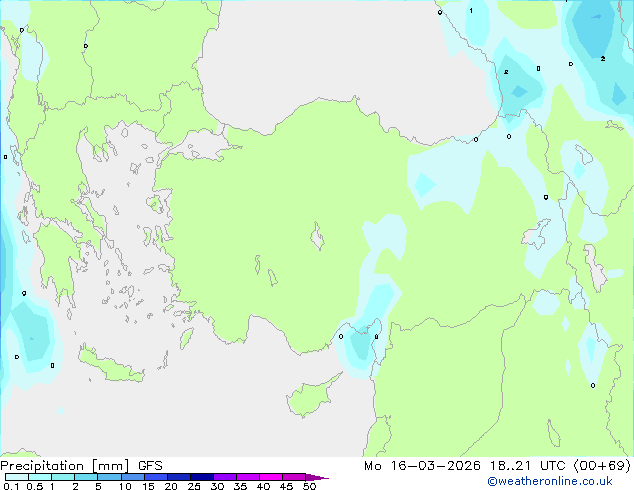Viewport: 634px width, 490px height.
Task: Click the '18..21 UTC' time label
Action: click(527, 466)
